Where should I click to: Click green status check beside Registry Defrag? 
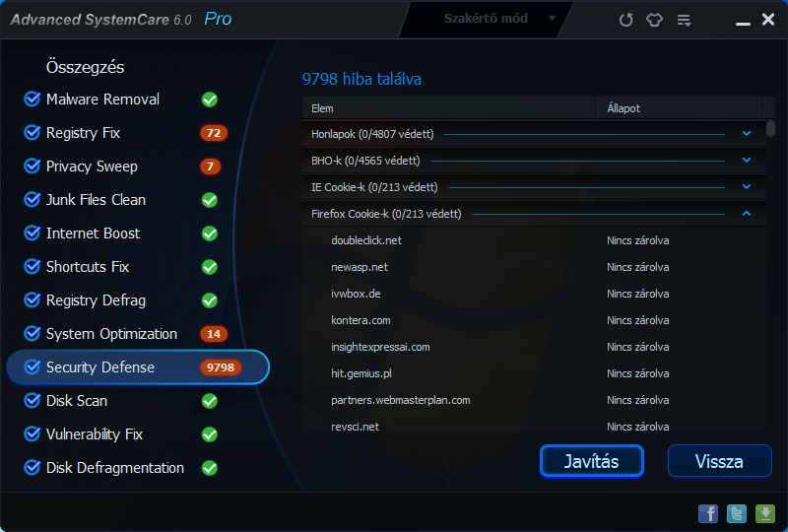point(210,300)
